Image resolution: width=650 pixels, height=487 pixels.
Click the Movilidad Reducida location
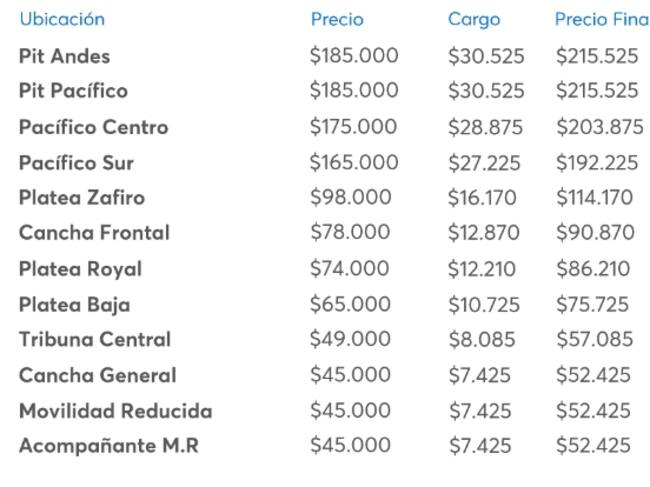(115, 410)
